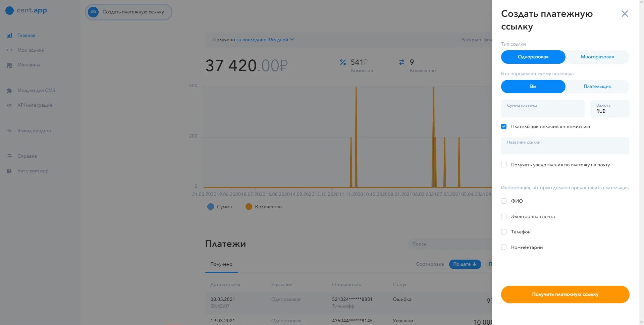This screenshot has width=644, height=325.
Task: Open the Валюта RUB dropdown
Action: 610,109
